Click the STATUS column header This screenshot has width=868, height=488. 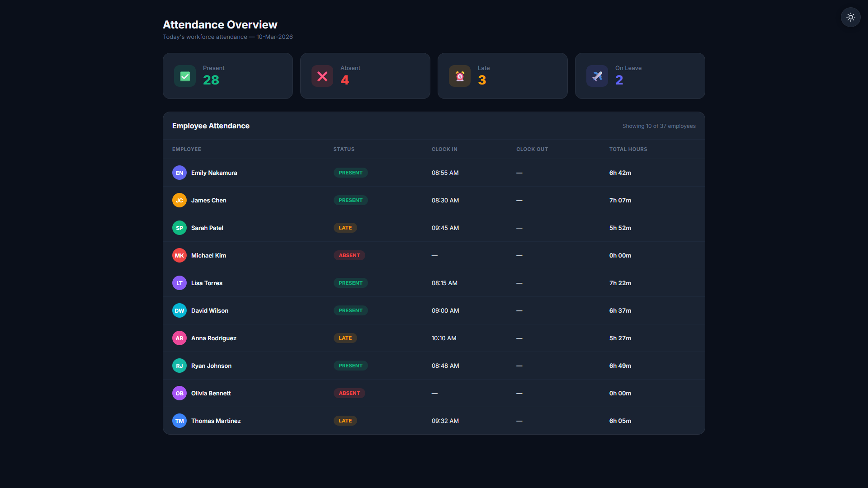pos(344,149)
